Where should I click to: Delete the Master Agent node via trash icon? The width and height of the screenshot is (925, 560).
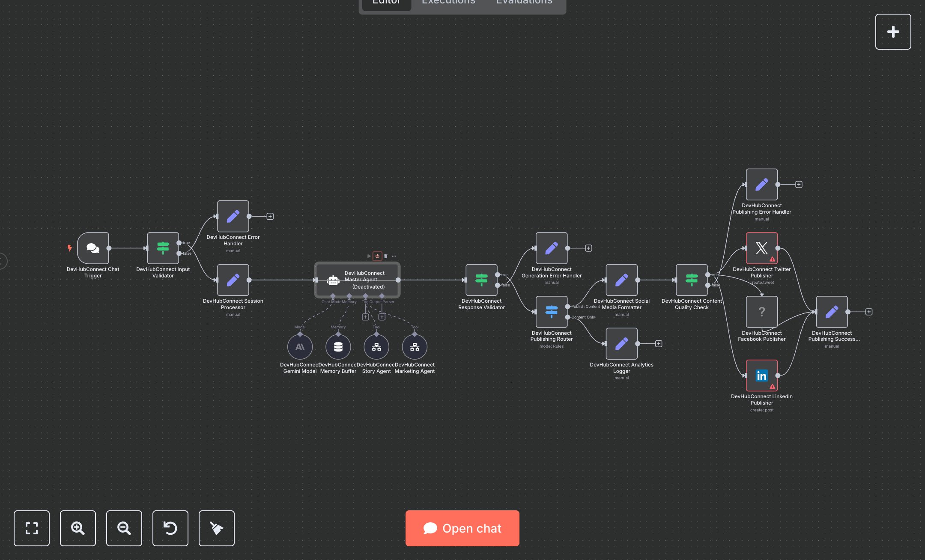(x=386, y=256)
